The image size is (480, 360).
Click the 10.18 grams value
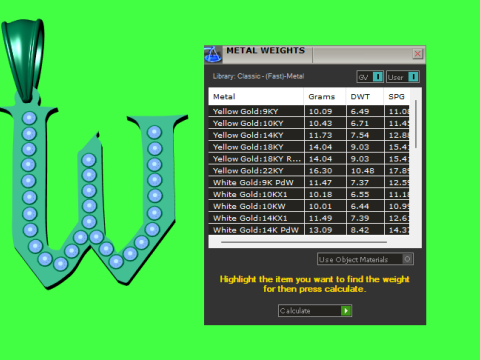click(320, 194)
